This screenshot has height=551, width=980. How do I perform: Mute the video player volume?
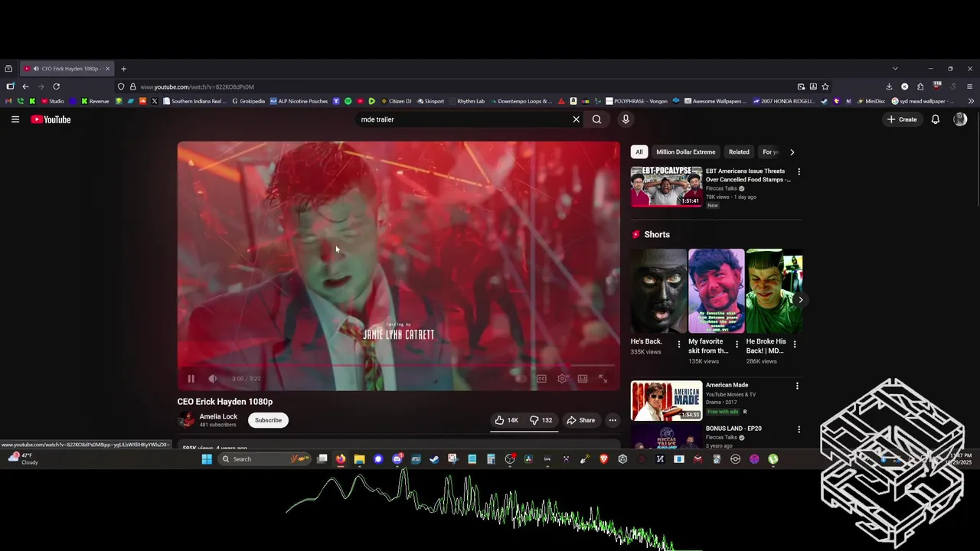[x=212, y=378]
